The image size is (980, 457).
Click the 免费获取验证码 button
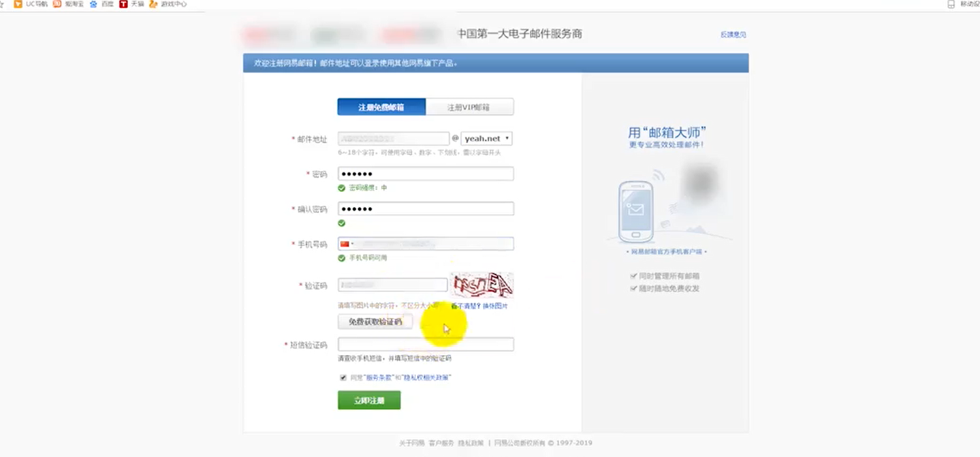[x=375, y=322]
